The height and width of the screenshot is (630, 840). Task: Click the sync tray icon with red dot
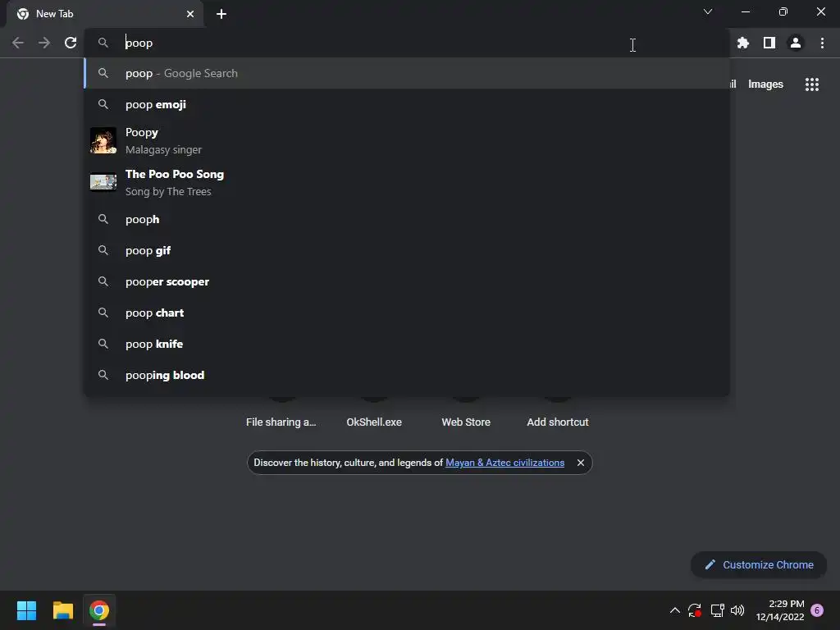tap(695, 610)
